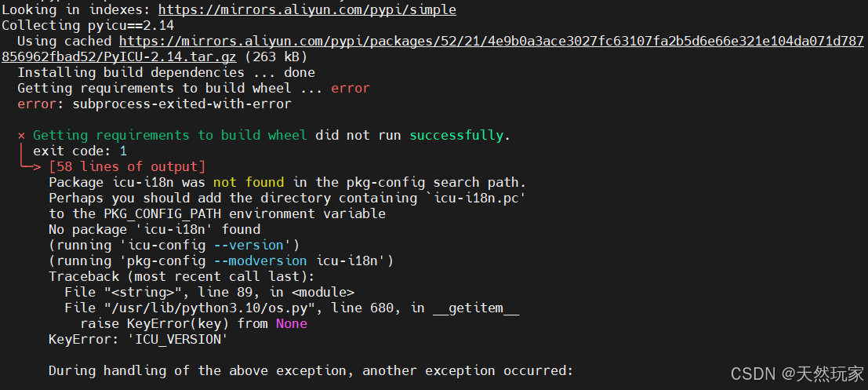This screenshot has width=868, height=390.
Task: Click the red 'error' word after build wheel
Action: pyautogui.click(x=350, y=88)
